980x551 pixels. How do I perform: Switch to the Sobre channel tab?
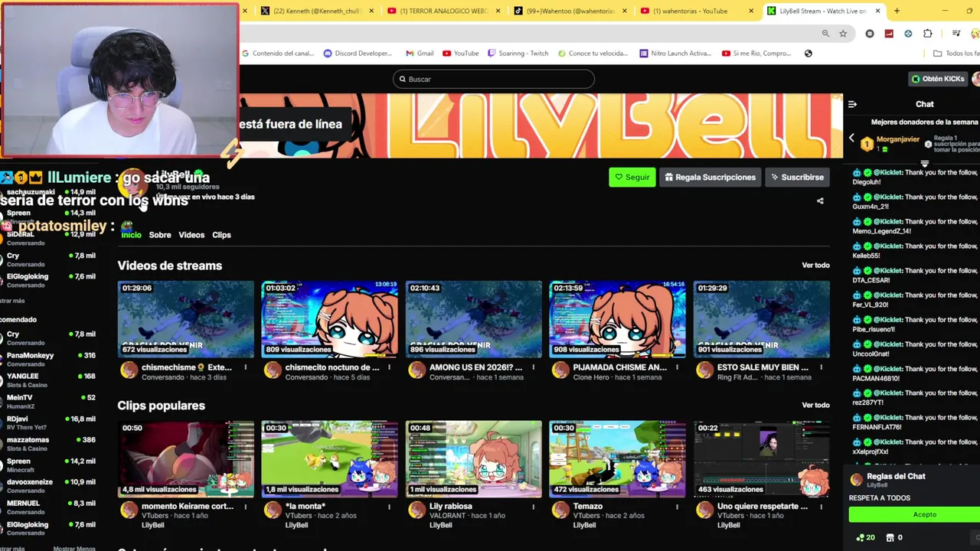tap(160, 235)
